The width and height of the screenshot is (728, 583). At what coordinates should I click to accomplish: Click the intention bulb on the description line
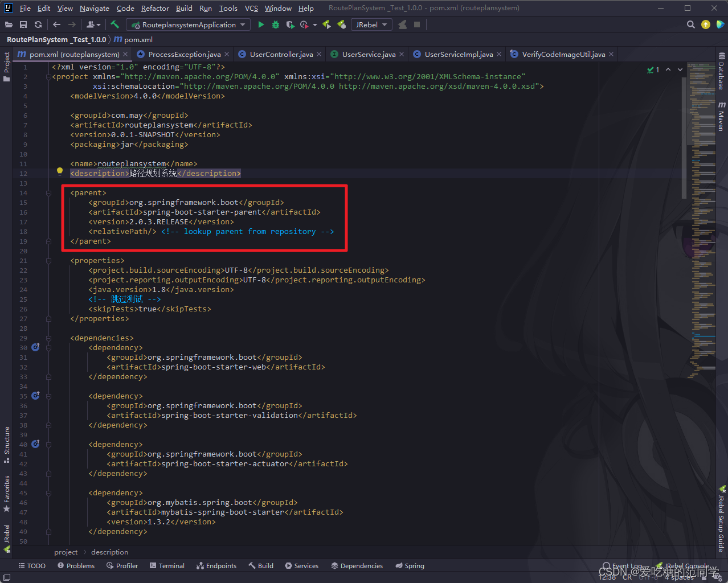60,171
